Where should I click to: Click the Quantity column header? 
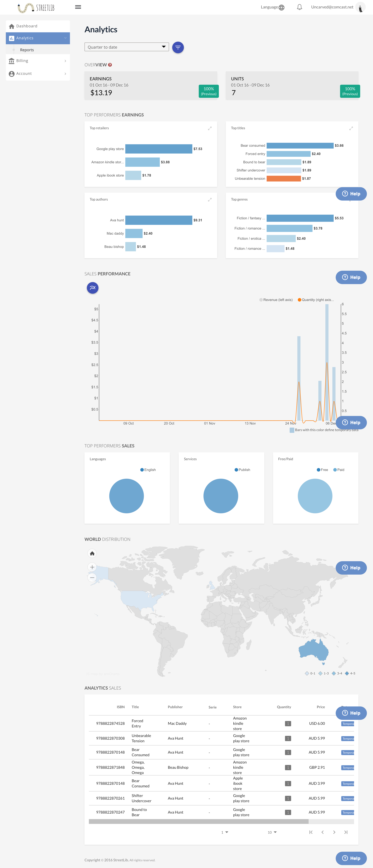tap(284, 707)
